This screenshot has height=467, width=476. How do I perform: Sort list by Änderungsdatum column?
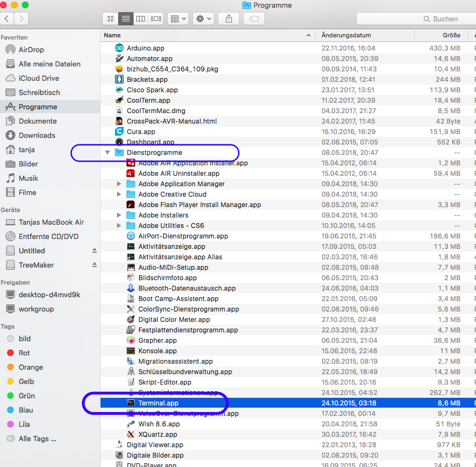365,35
